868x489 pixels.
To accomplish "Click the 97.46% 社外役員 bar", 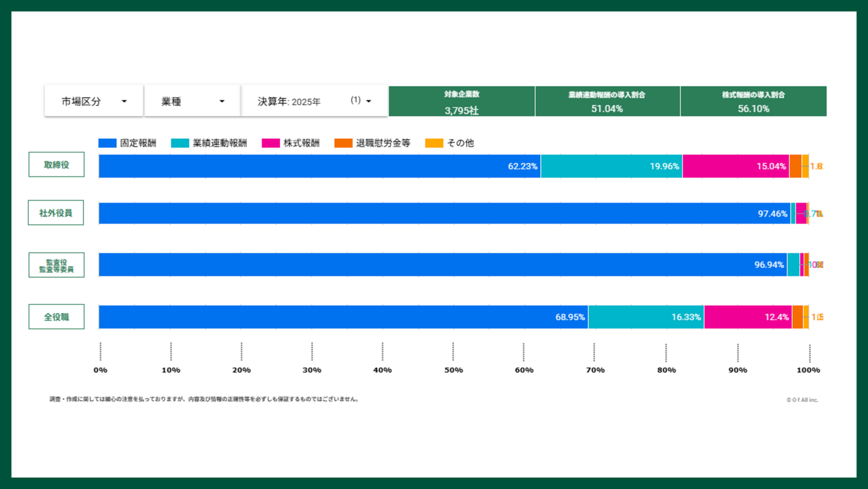I will pyautogui.click(x=444, y=214).
